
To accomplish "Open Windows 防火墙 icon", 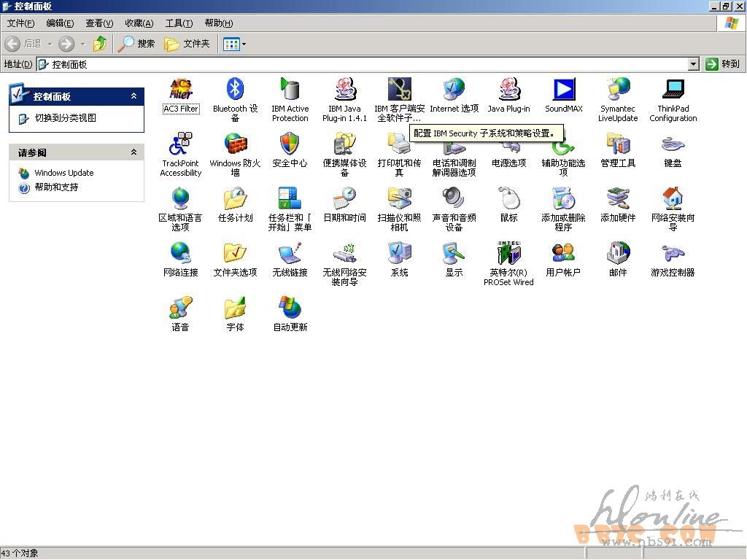I will tap(235, 144).
